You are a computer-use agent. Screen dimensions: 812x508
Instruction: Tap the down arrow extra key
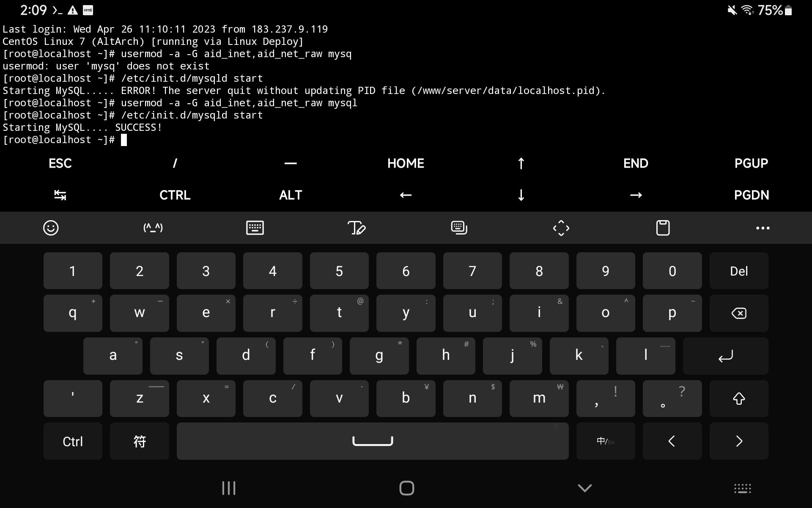pos(521,195)
